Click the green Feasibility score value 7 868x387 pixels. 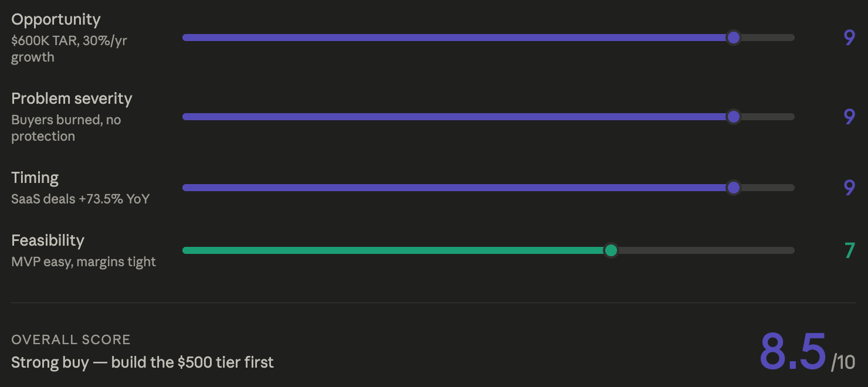click(x=849, y=251)
